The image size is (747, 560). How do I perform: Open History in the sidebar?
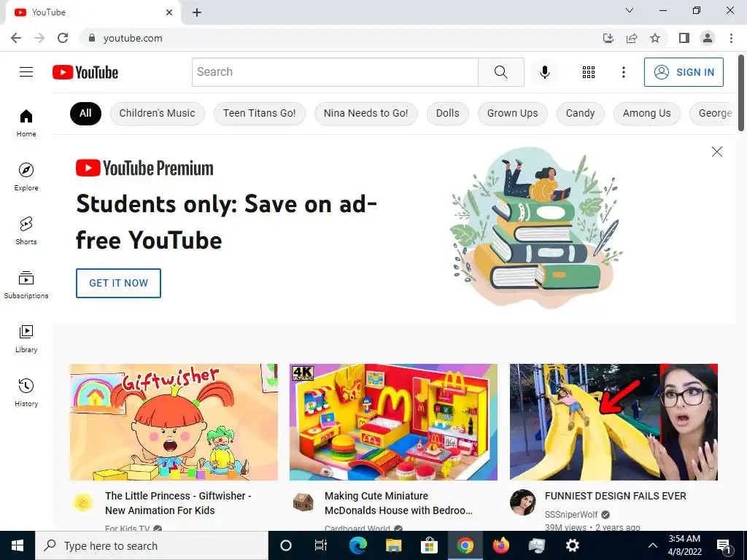(x=26, y=392)
